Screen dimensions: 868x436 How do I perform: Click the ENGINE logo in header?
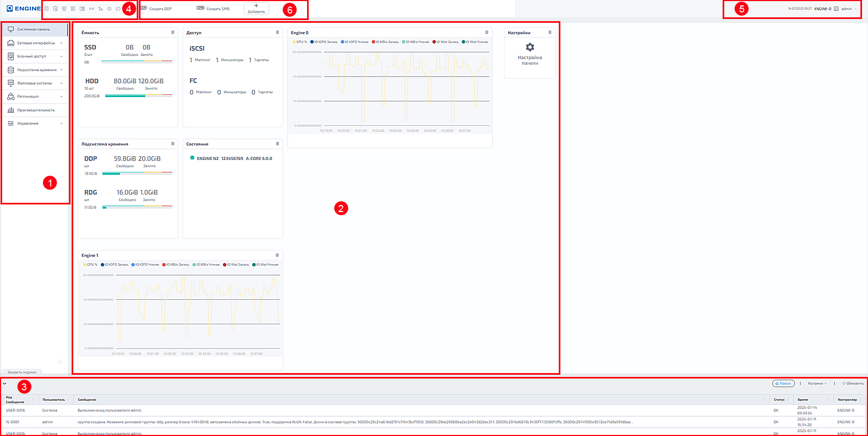pyautogui.click(x=23, y=9)
